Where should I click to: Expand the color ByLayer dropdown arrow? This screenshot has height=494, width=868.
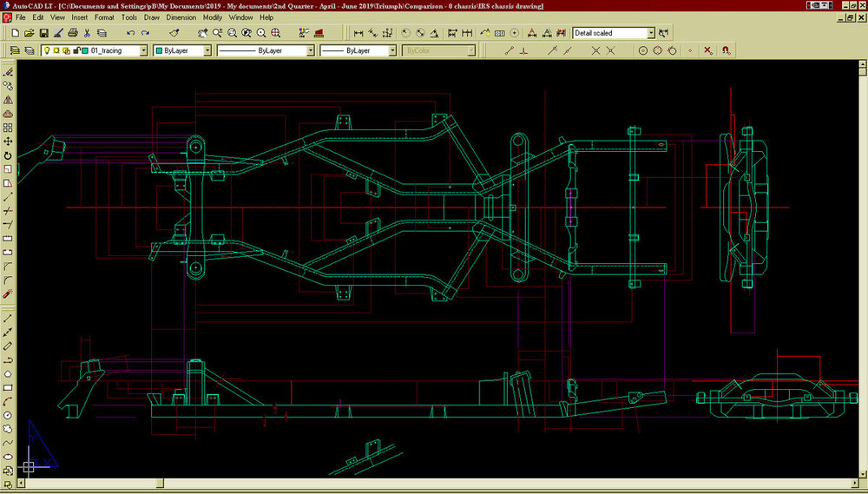click(x=207, y=50)
